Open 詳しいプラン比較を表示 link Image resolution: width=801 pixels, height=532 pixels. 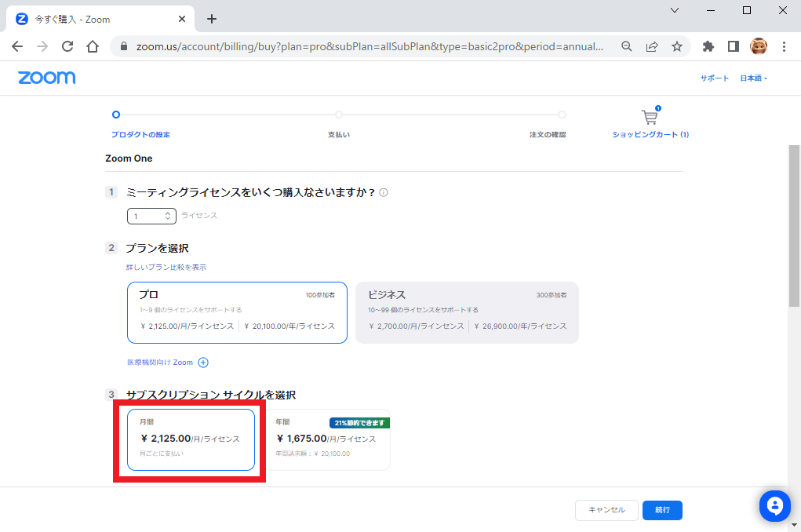click(x=166, y=268)
